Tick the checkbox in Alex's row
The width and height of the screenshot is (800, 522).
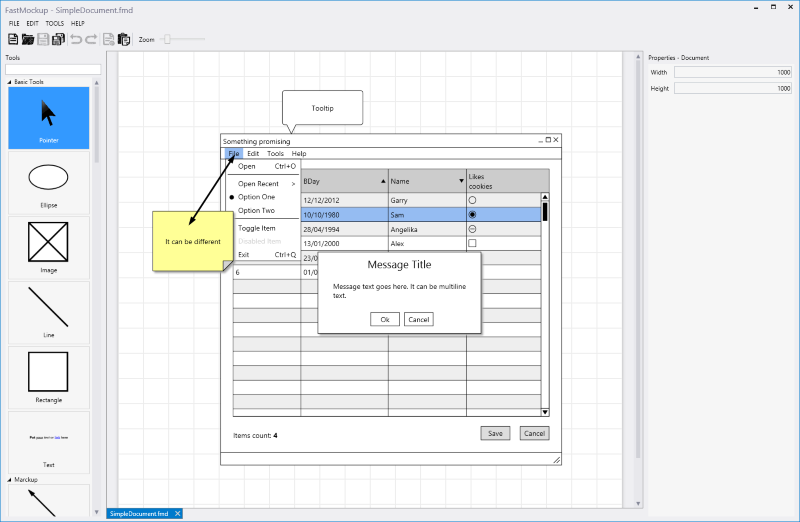point(472,243)
